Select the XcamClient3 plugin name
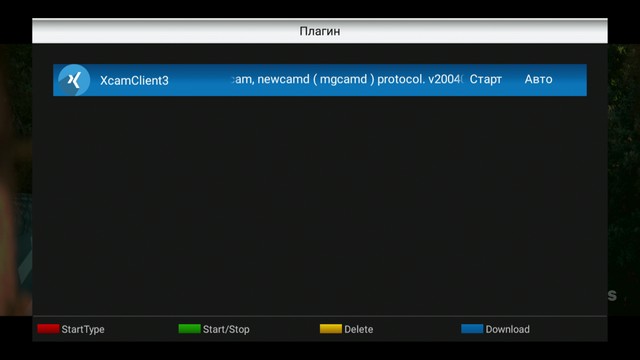 click(x=134, y=80)
